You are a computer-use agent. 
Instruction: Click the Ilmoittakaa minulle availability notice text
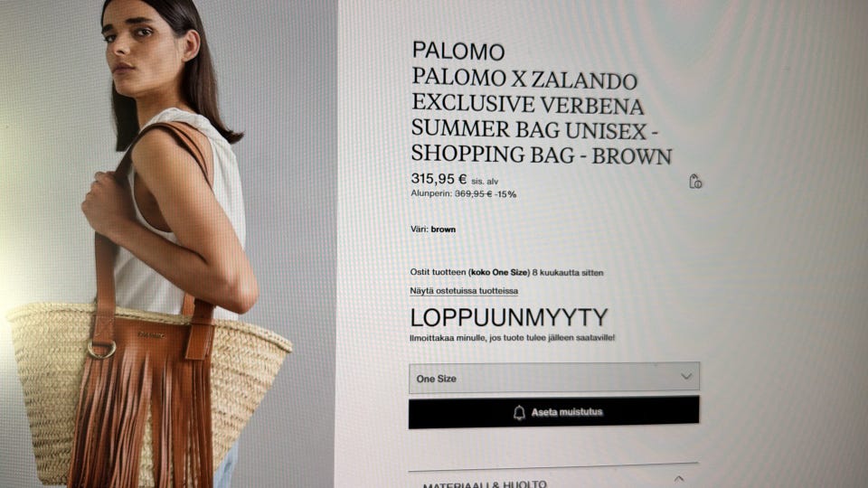(x=512, y=337)
